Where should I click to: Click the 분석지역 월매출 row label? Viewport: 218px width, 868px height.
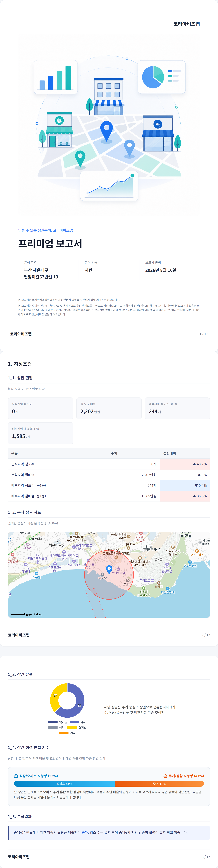23,475
